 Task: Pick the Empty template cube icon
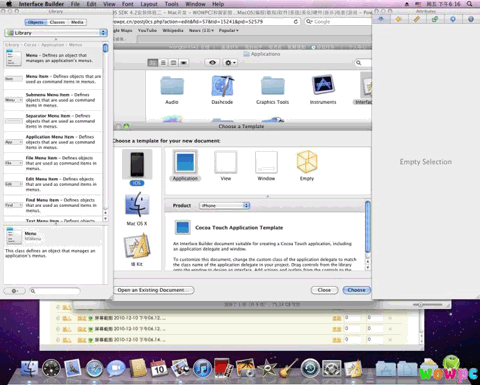coord(307,162)
